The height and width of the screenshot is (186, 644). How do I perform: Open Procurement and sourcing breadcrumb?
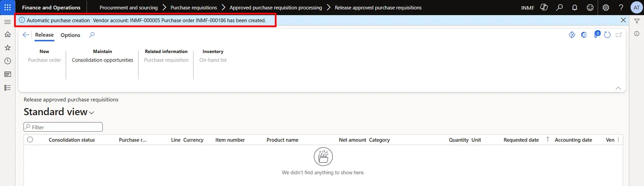coord(129,8)
